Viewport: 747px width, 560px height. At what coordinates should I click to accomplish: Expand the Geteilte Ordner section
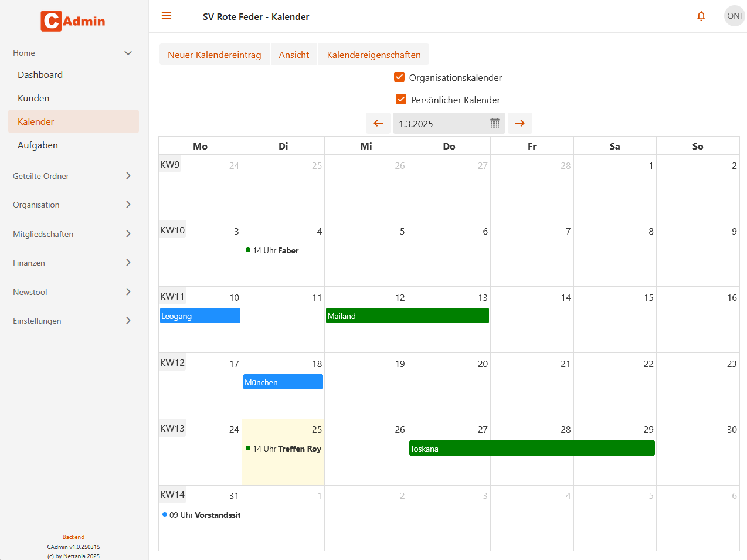point(74,176)
